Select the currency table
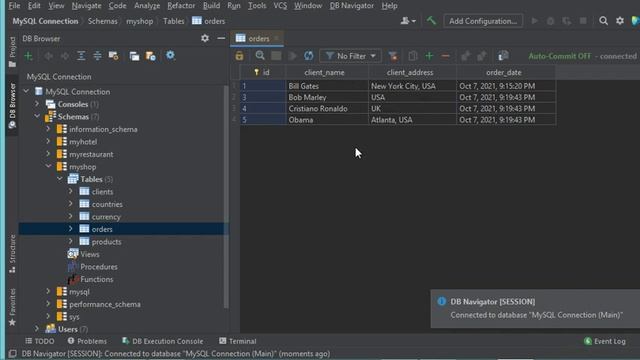Image resolution: width=640 pixels, height=360 pixels. (x=106, y=217)
